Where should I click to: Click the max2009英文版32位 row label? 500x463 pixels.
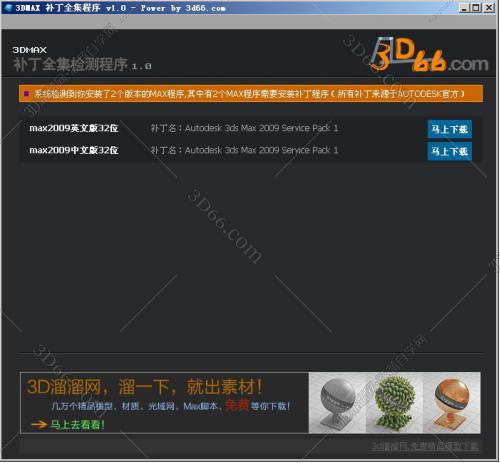click(x=74, y=128)
